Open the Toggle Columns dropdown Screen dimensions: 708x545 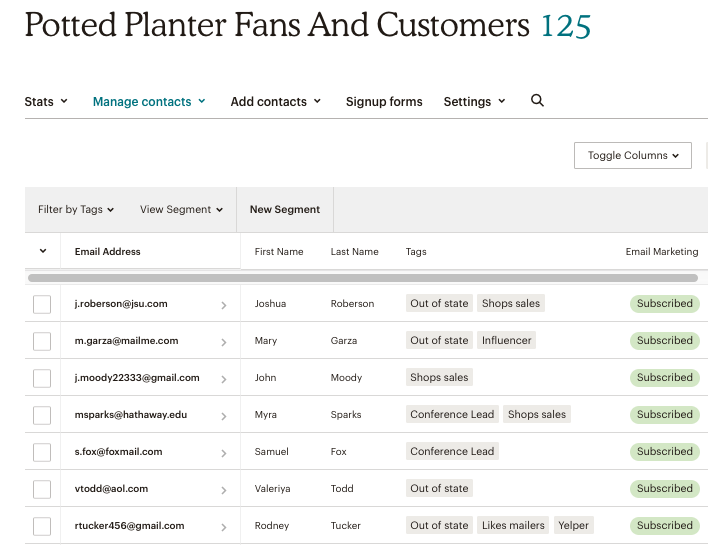632,156
